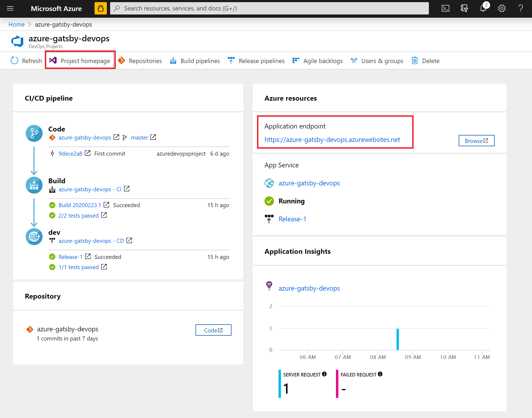Click the Code button for repository
This screenshot has height=418, width=532.
tap(213, 329)
